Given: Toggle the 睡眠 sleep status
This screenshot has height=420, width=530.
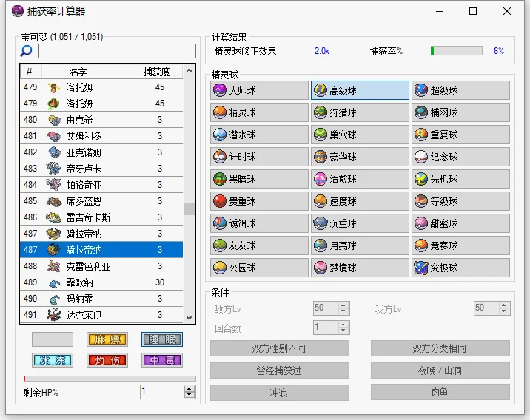Looking at the screenshot, I should click(x=162, y=339).
